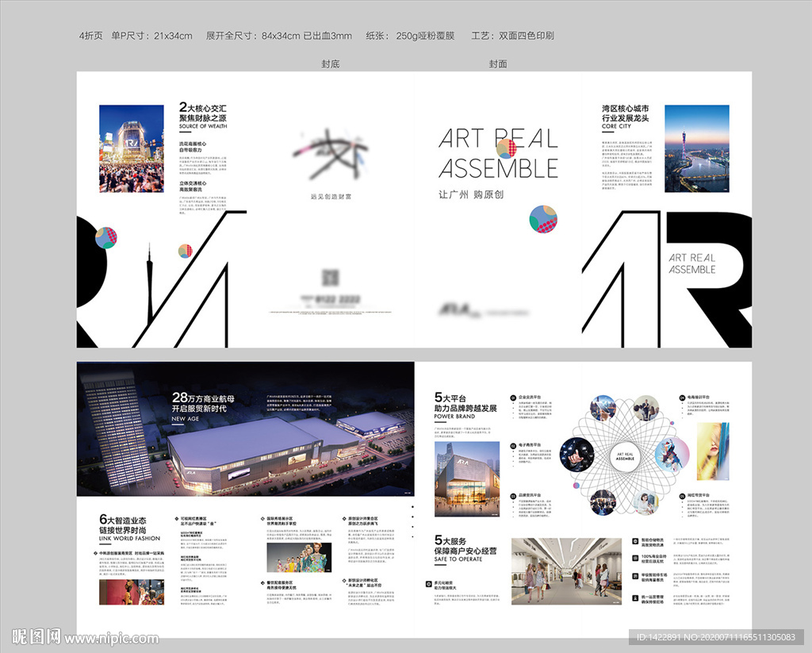Viewport: 812px width, 653px height.
Task: Click the 'POWER BRAND' subtitle
Action: point(454,416)
